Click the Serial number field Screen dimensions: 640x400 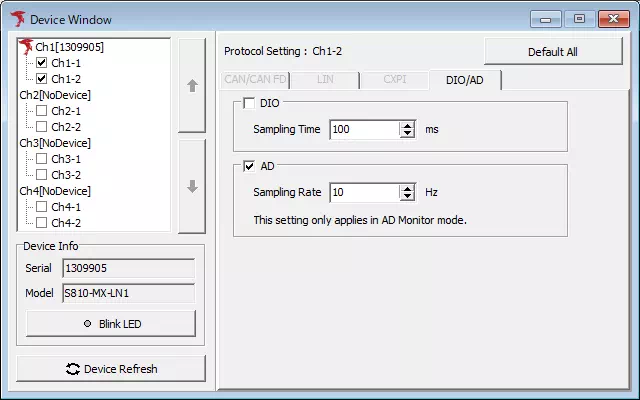128,268
